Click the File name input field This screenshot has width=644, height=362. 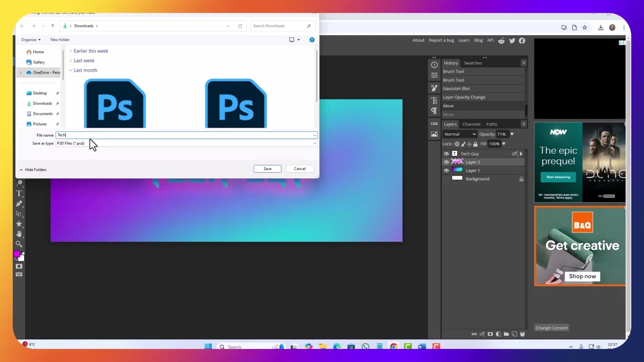186,135
